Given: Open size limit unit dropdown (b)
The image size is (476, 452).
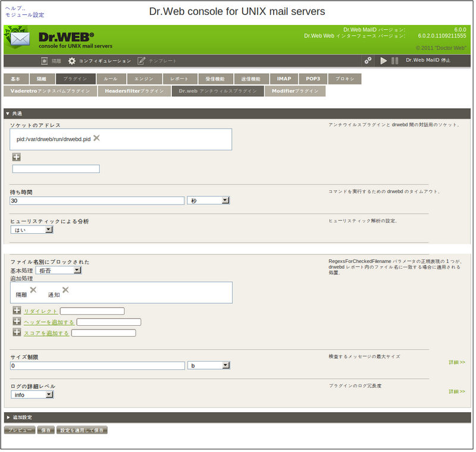Looking at the screenshot, I should point(209,366).
